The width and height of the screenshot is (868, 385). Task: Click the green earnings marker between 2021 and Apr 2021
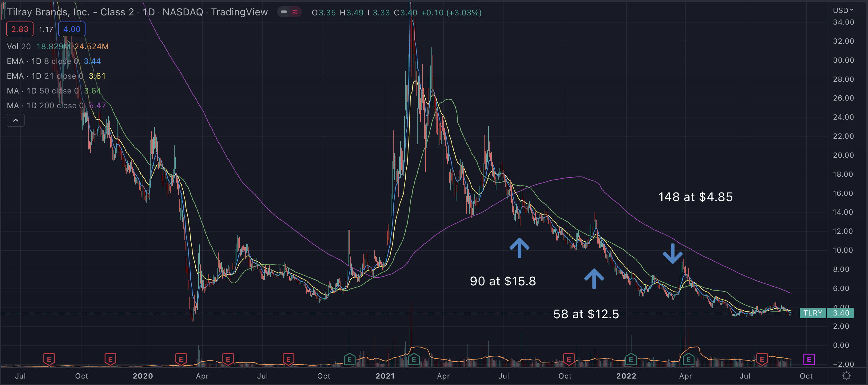click(x=414, y=359)
